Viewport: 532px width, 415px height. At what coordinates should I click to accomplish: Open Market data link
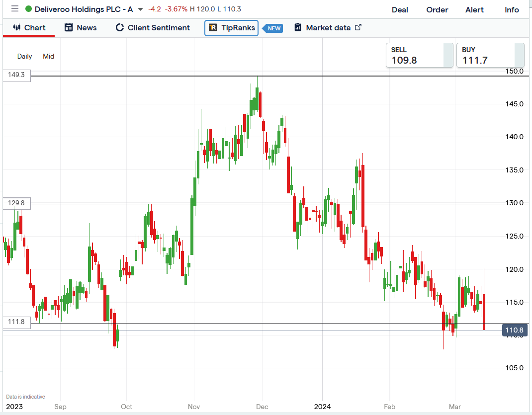click(x=328, y=28)
